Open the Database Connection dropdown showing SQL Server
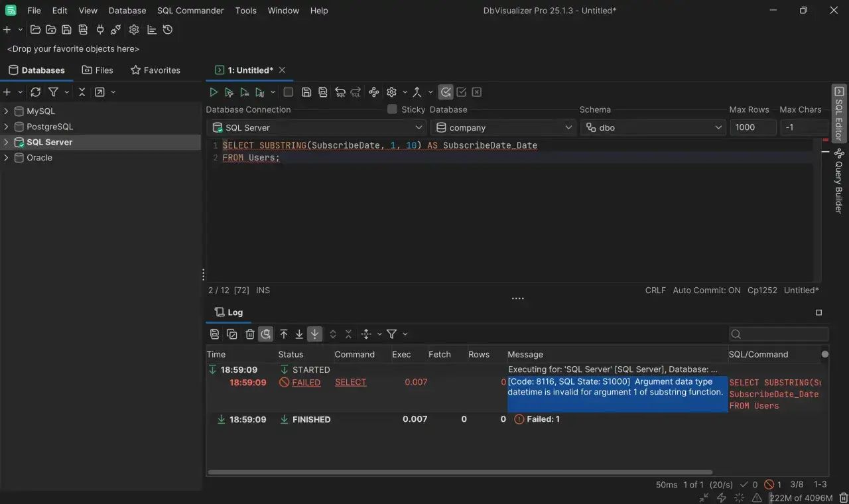 tap(317, 127)
